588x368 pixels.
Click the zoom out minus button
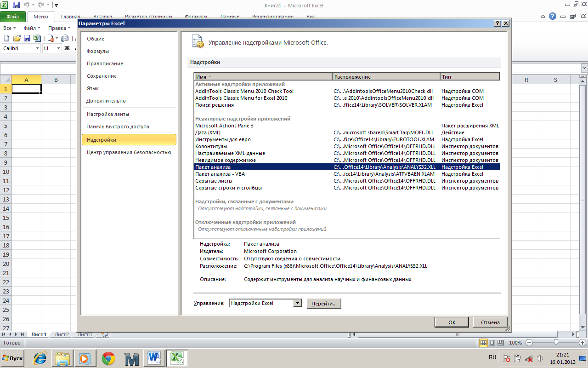(529, 343)
